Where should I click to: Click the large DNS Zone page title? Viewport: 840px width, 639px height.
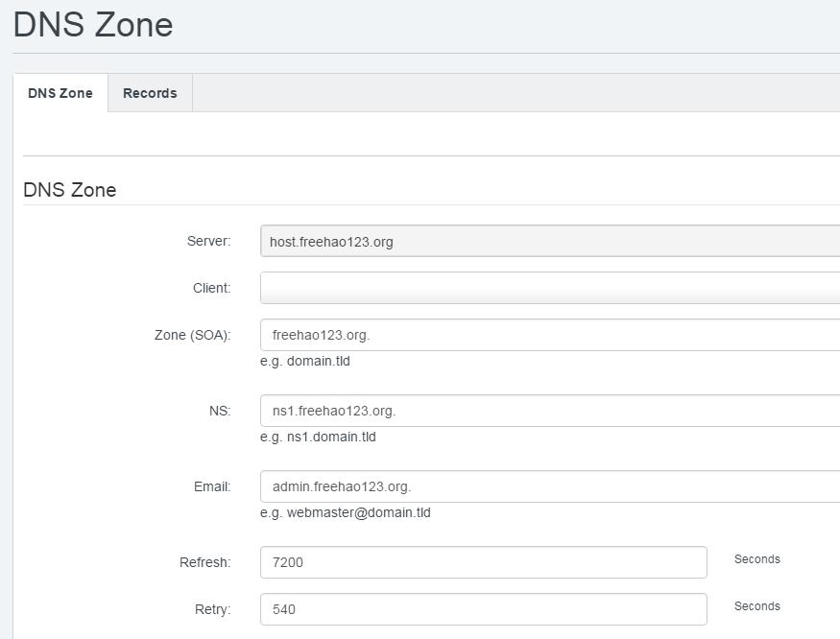(93, 25)
